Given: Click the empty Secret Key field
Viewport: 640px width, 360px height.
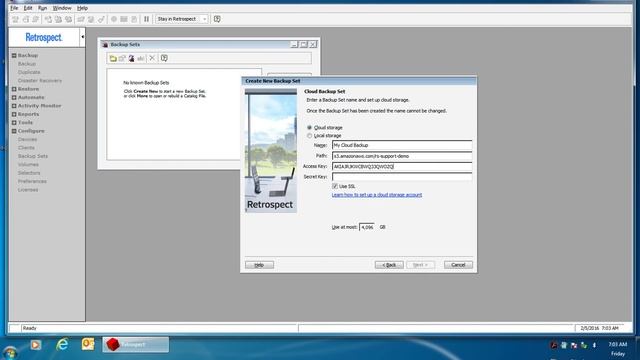Looking at the screenshot, I should (x=402, y=177).
